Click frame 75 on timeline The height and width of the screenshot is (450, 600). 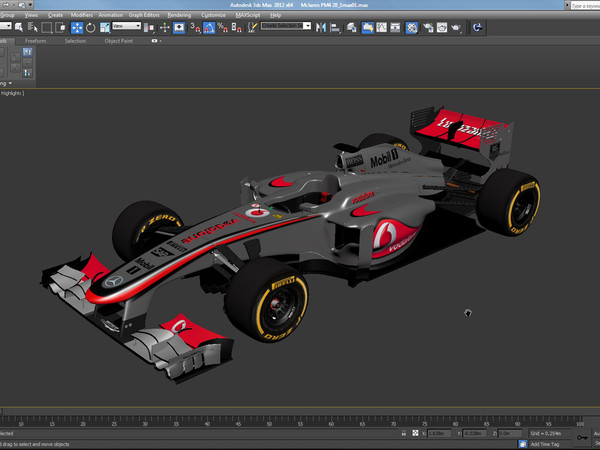[424, 424]
